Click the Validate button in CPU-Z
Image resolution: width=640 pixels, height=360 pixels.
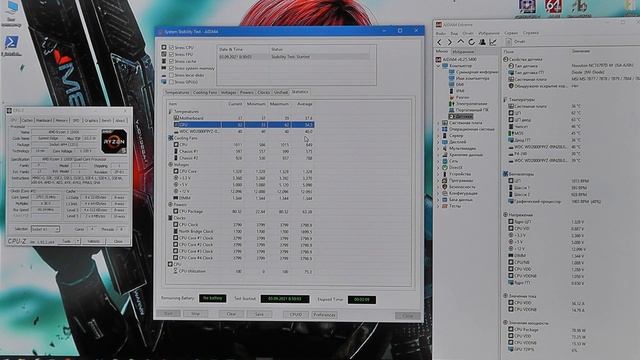(93, 242)
